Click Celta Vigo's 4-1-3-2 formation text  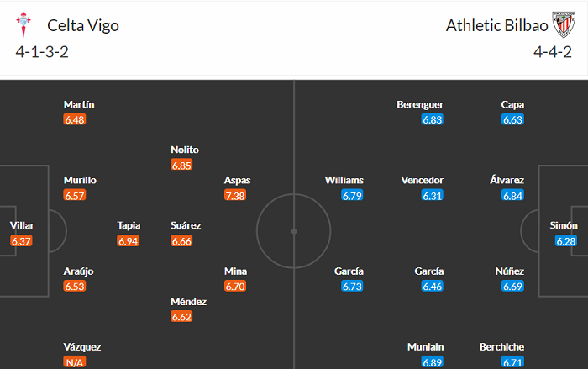coord(43,52)
